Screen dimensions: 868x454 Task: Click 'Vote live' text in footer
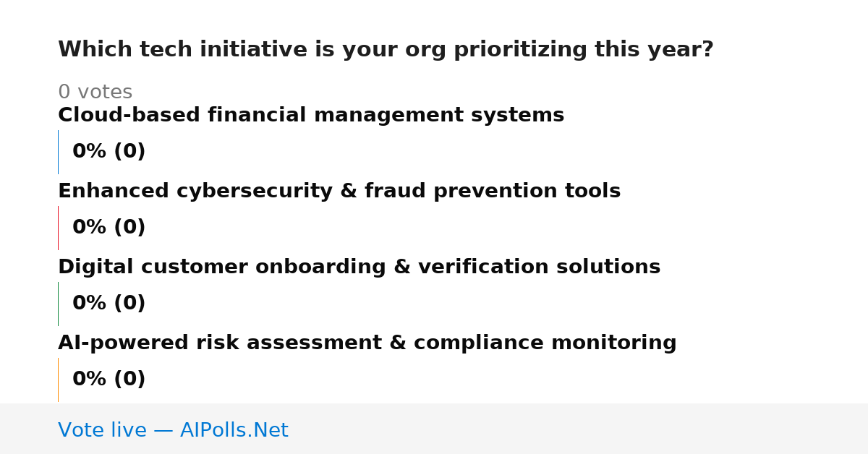pos(102,430)
